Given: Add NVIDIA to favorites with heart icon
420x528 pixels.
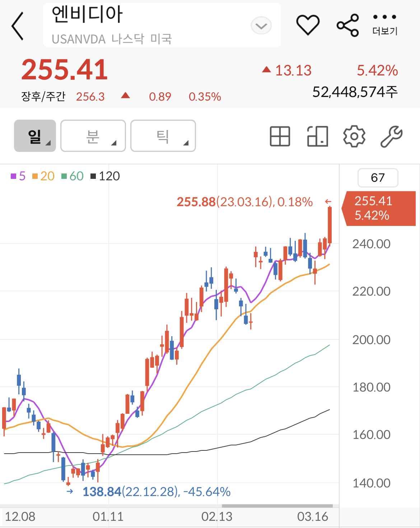Looking at the screenshot, I should [x=308, y=25].
